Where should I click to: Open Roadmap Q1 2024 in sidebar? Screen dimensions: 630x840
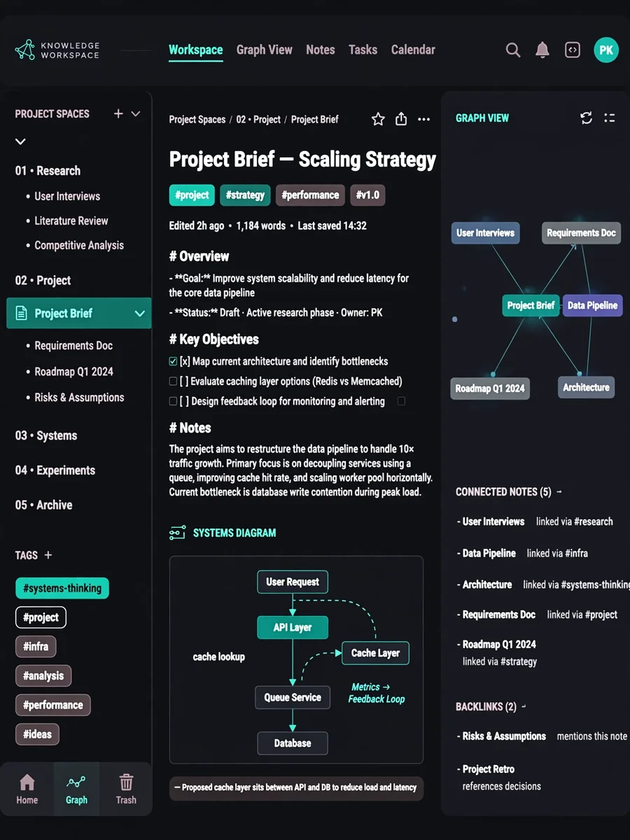pos(73,372)
